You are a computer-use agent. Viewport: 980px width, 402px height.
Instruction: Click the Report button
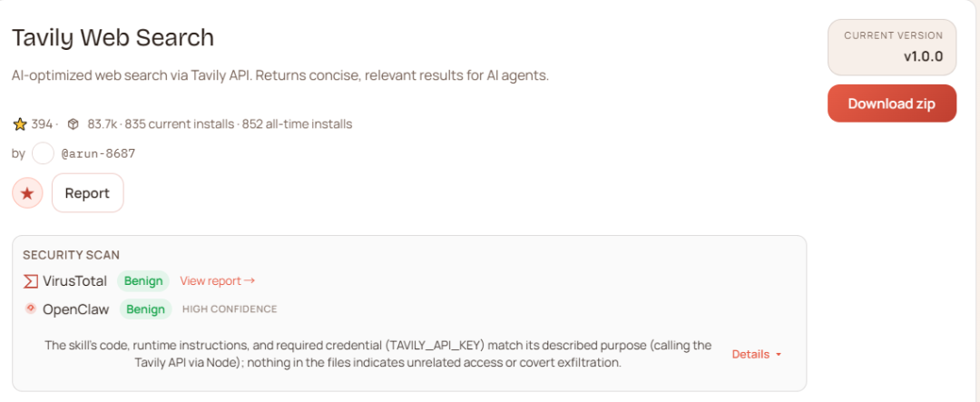click(87, 193)
